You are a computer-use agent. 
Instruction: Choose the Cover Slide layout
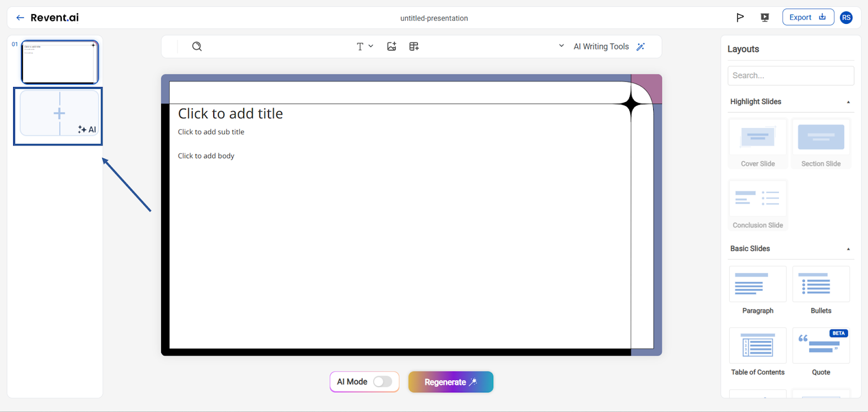click(758, 144)
